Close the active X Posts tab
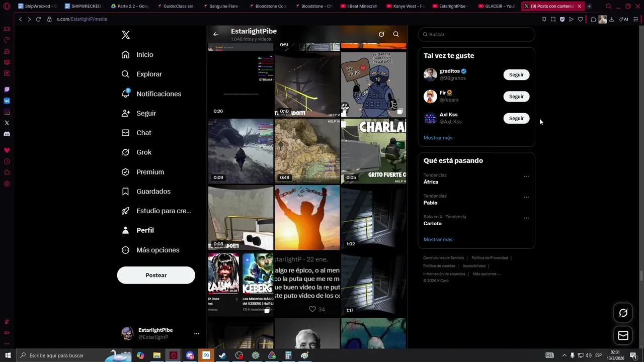 pyautogui.click(x=579, y=6)
